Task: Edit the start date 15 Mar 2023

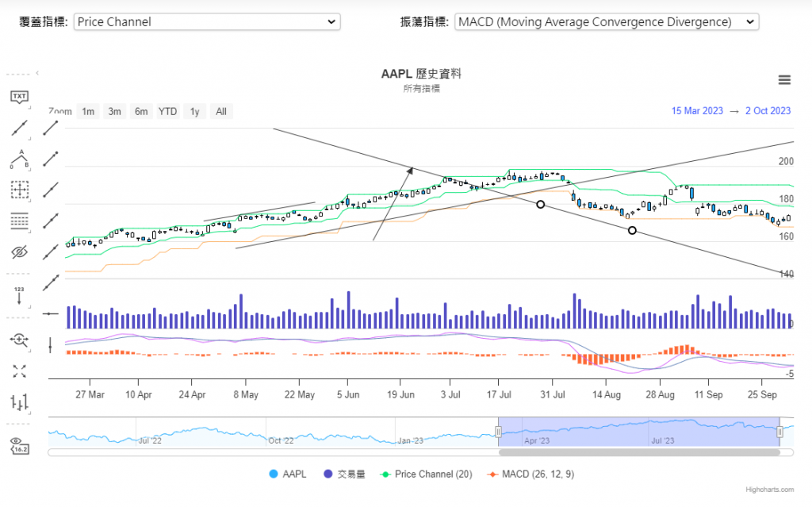Action: (697, 111)
